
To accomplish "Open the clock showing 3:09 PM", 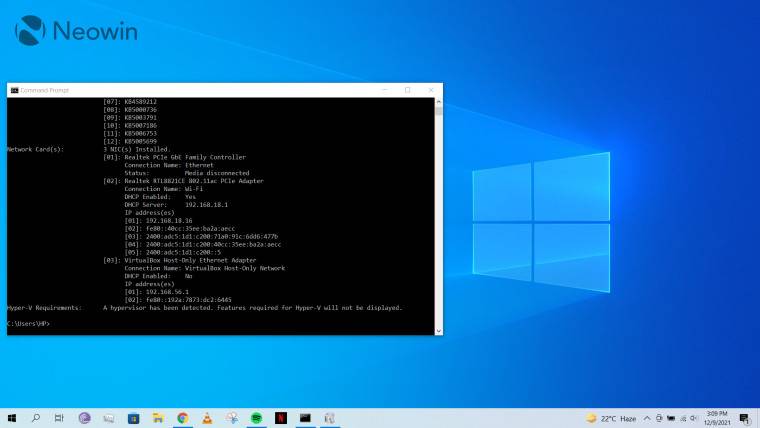I will click(x=716, y=418).
